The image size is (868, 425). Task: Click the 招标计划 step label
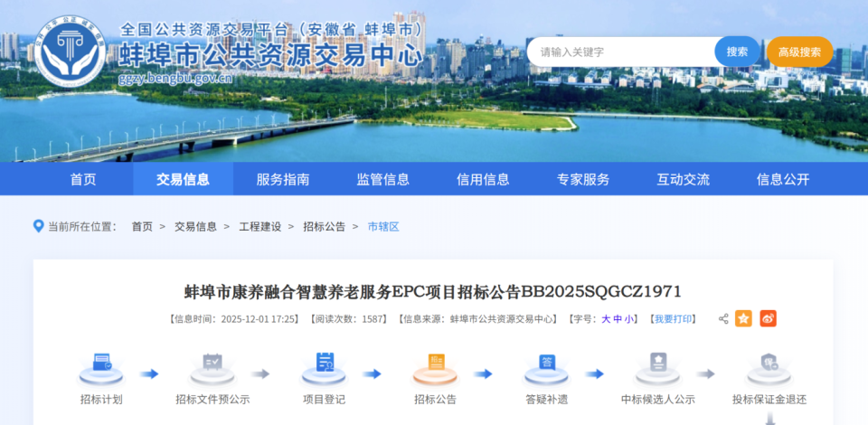pyautogui.click(x=101, y=400)
